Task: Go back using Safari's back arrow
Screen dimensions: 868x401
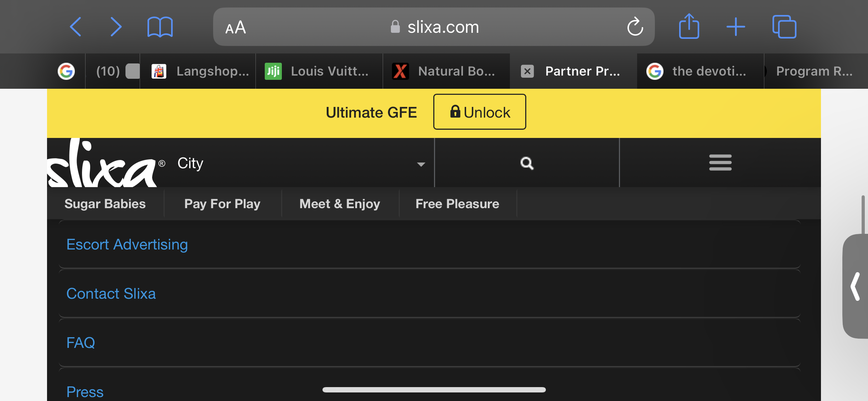Action: pyautogui.click(x=76, y=27)
